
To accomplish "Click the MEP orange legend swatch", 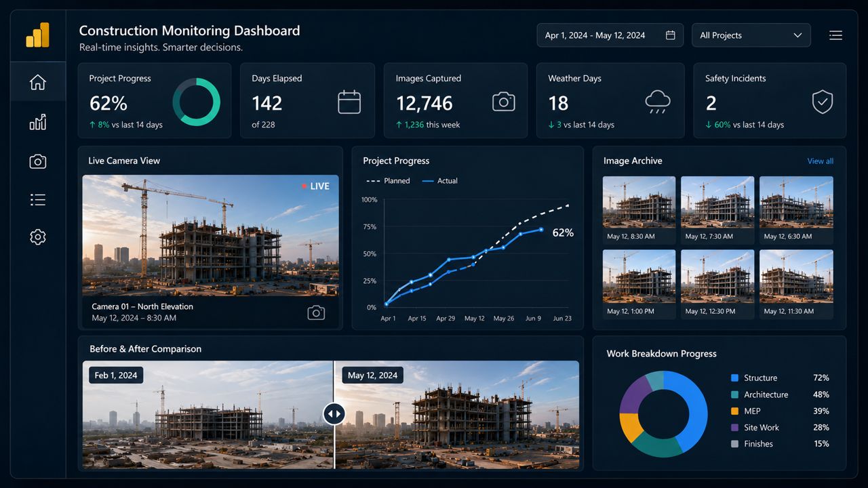I will pos(735,411).
